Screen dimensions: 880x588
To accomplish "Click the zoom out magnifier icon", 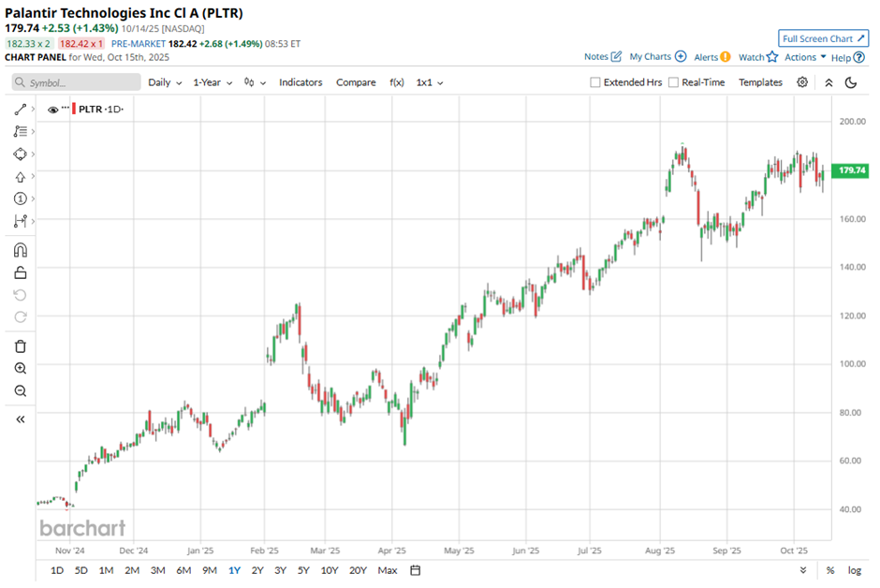I will coord(20,391).
